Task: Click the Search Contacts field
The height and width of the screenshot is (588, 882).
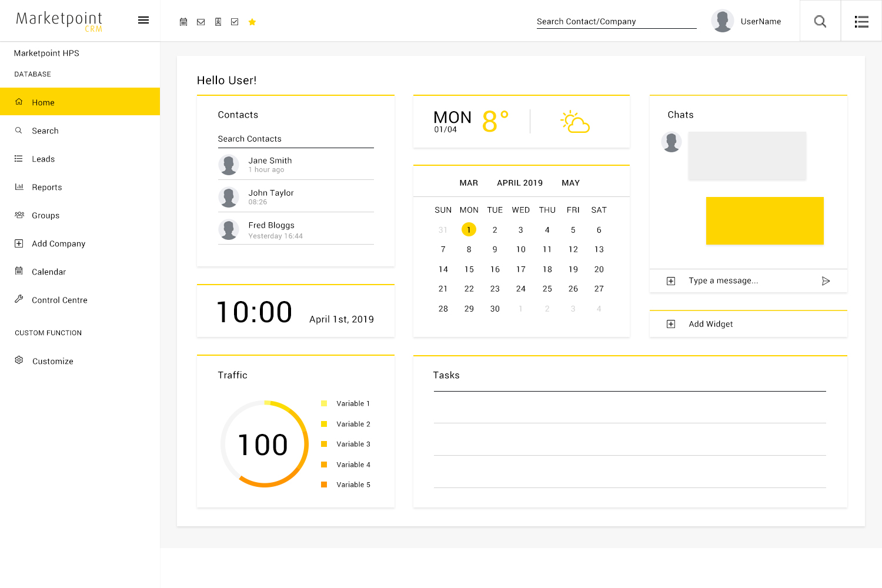Action: point(295,139)
